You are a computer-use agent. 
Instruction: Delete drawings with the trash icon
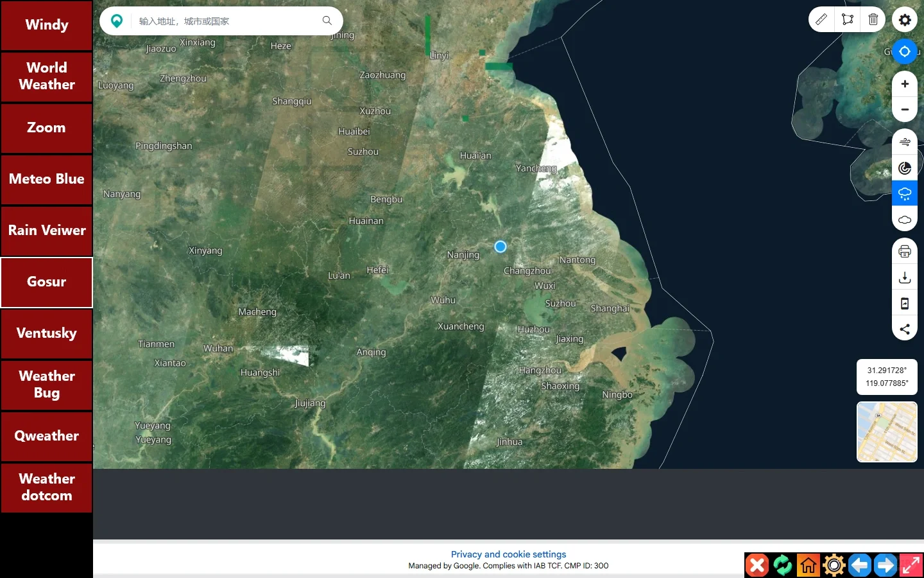pos(873,20)
